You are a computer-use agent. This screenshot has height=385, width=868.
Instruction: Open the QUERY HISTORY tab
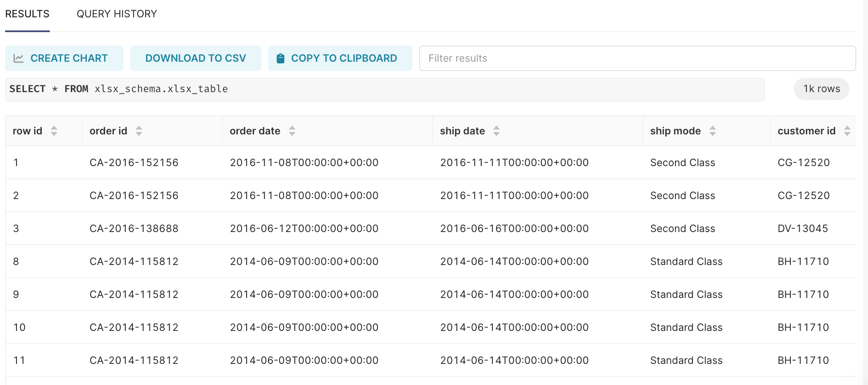[x=117, y=14]
